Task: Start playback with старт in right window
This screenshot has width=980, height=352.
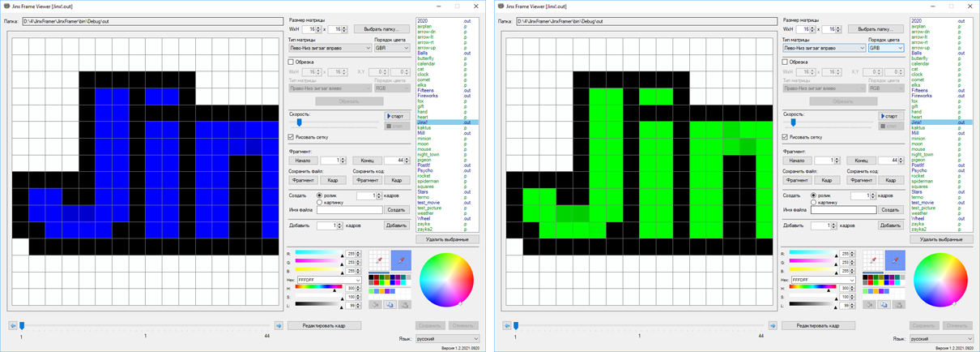Action: (x=889, y=116)
